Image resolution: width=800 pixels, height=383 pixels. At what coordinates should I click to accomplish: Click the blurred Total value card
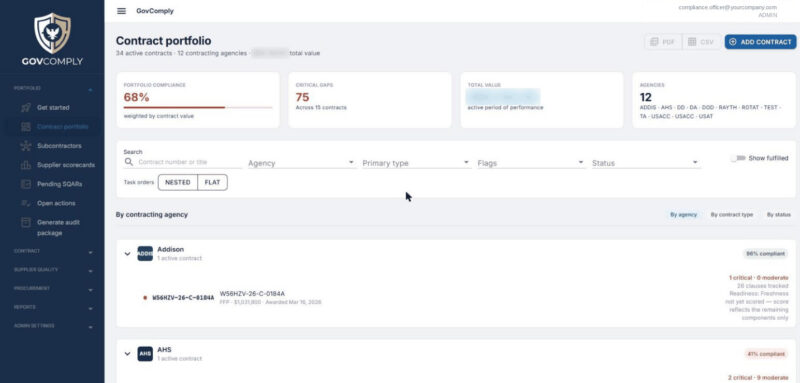point(542,100)
